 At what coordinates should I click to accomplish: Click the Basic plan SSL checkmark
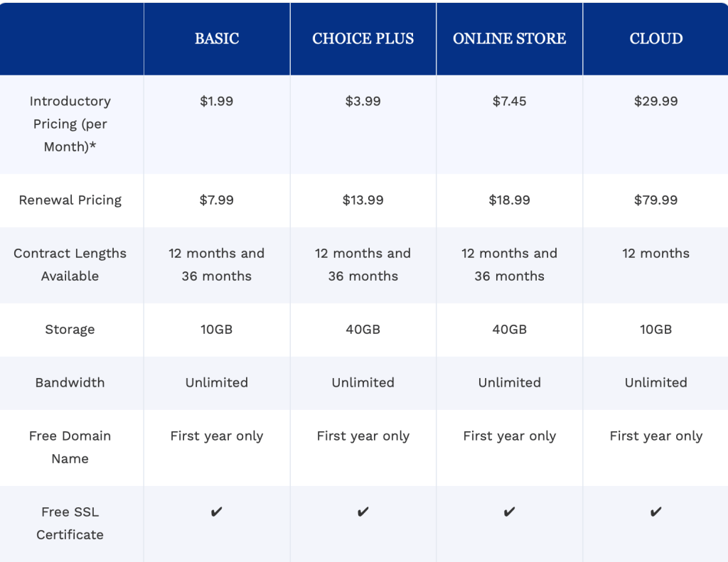coord(217,512)
